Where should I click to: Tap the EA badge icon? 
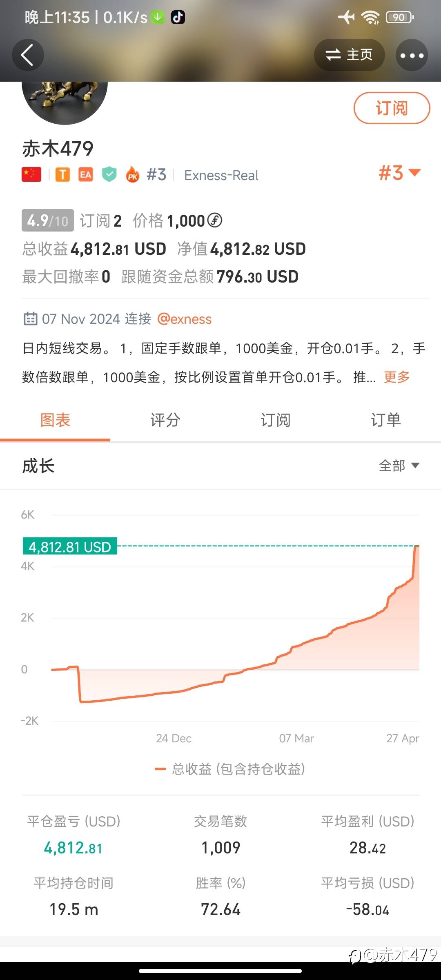point(85,175)
